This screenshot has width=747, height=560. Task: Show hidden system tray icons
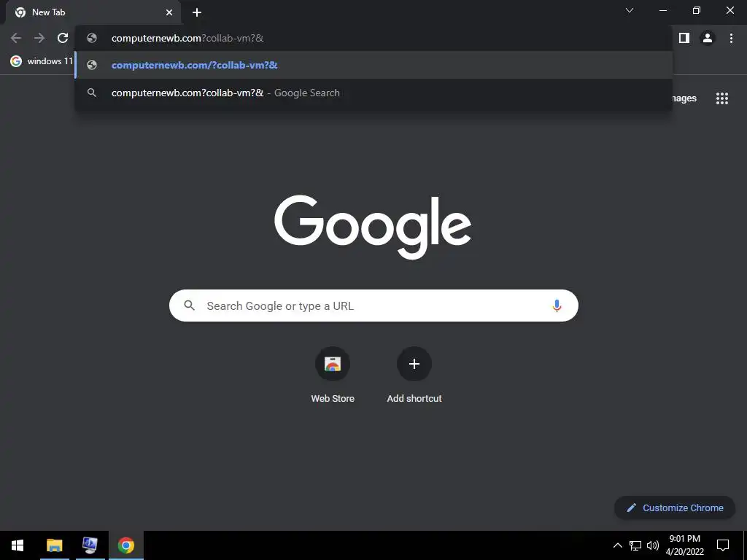617,545
